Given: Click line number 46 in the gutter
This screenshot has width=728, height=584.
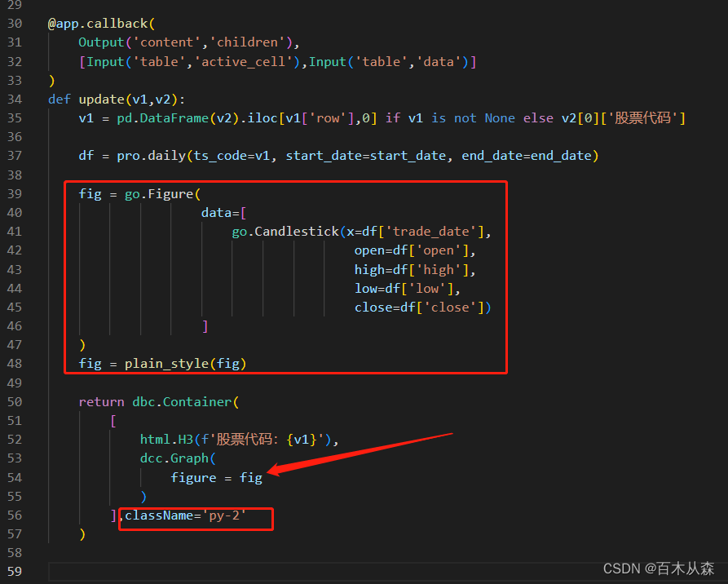Looking at the screenshot, I should [x=15, y=326].
